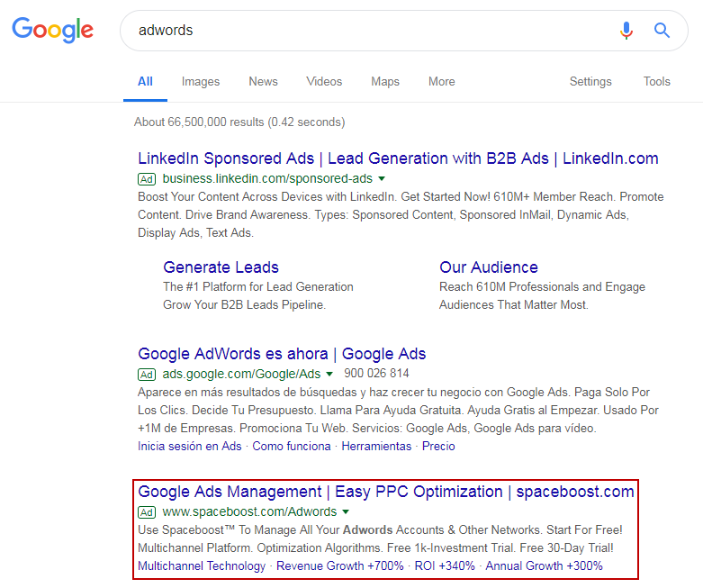Open the LinkedIn Sponsored Ads result title

(398, 158)
